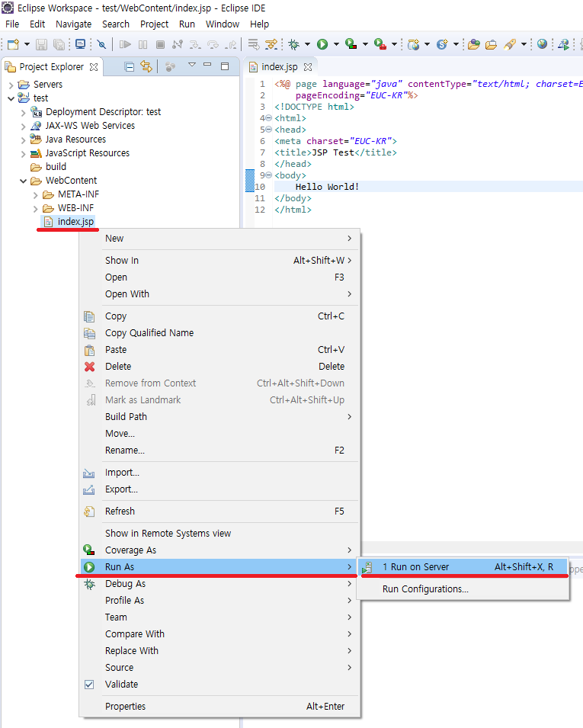Click Refresh in context menu
This screenshot has width=583, height=728.
[220, 512]
